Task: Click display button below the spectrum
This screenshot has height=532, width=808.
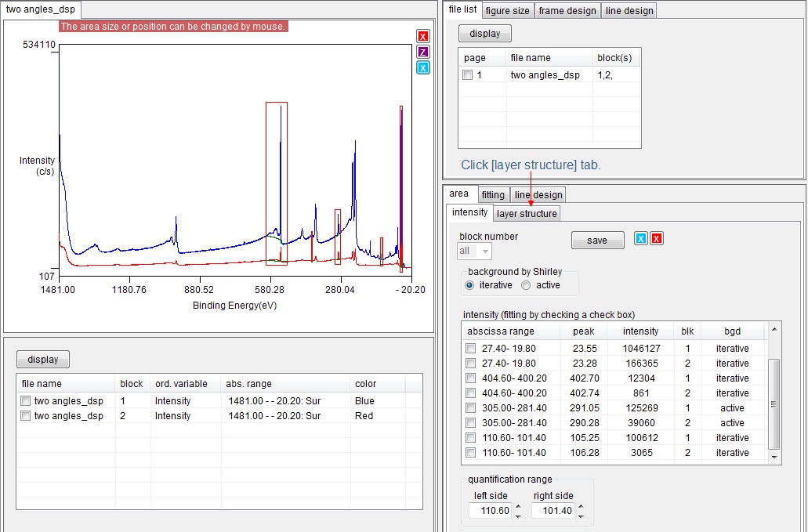Action: [43, 360]
